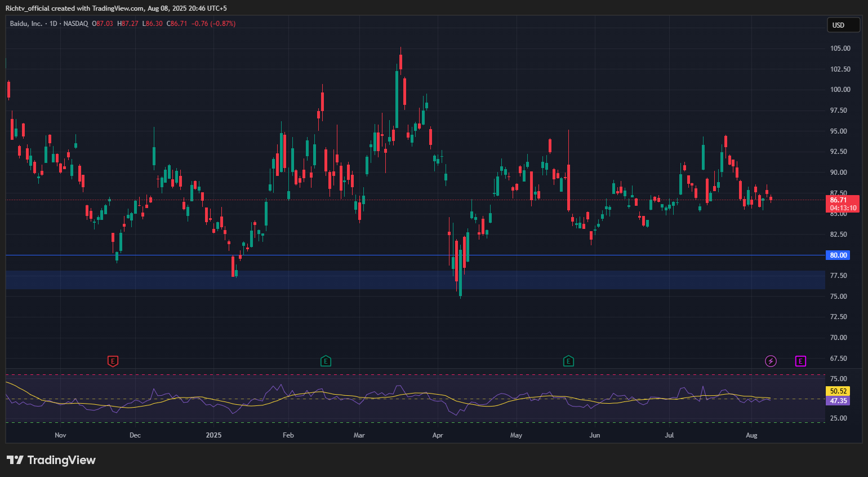Click the Mar label on time axis
The image size is (868, 477).
click(x=359, y=435)
